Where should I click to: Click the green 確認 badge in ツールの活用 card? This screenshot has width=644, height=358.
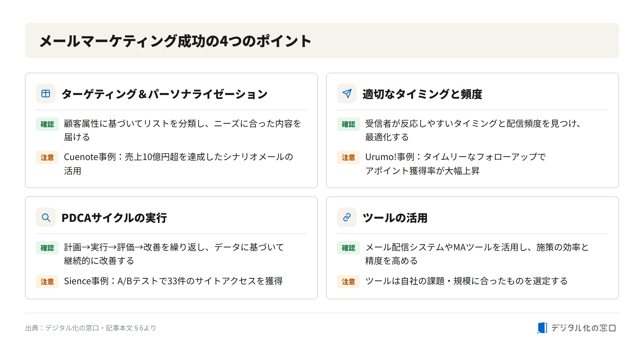348,248
